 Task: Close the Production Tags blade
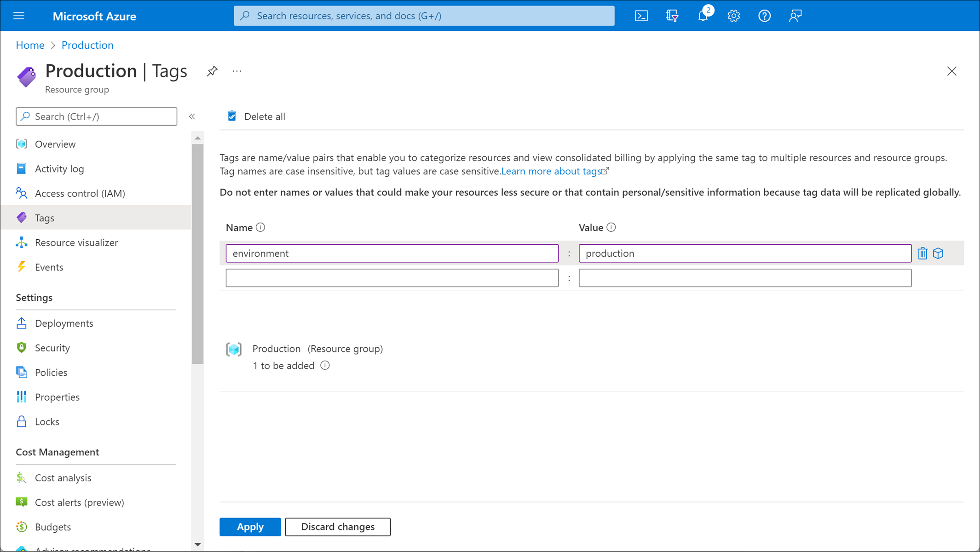[x=951, y=71]
